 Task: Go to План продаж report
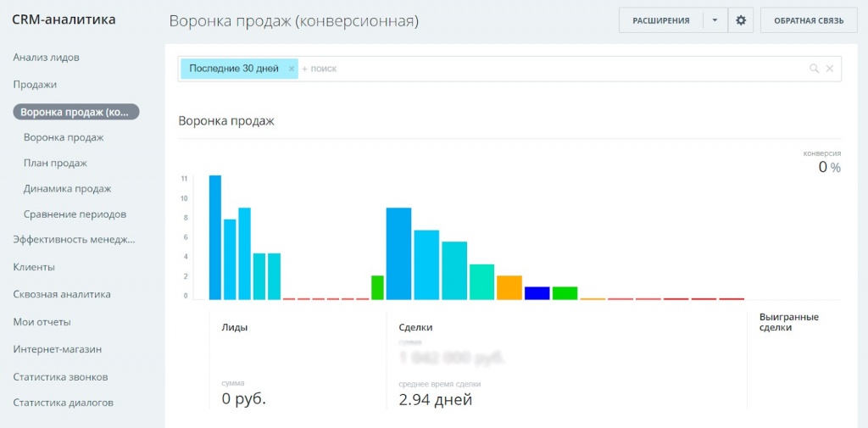(x=55, y=163)
